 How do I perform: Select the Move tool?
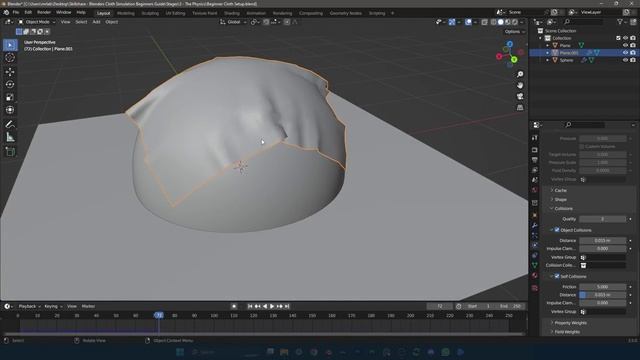coord(10,72)
